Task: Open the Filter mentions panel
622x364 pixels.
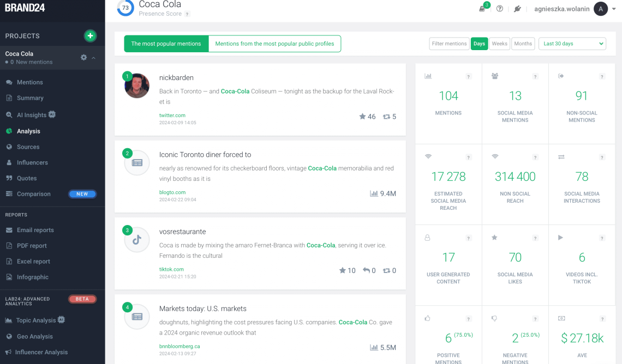Action: (449, 43)
